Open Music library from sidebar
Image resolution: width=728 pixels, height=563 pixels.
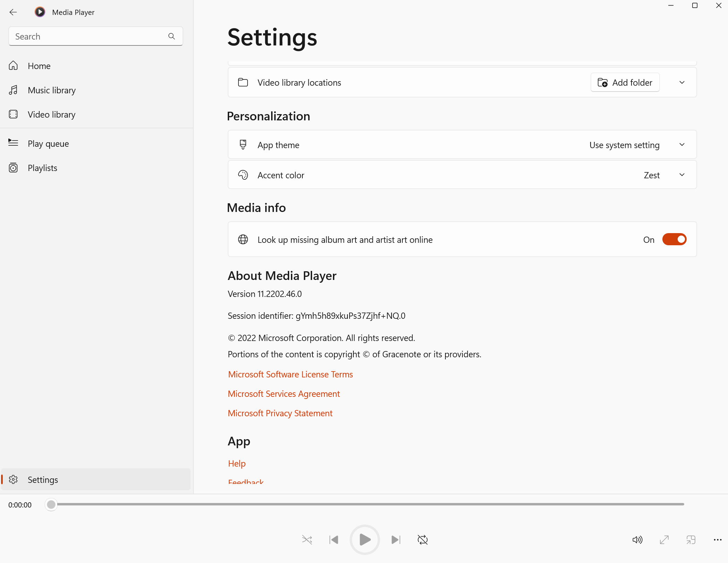(96, 90)
